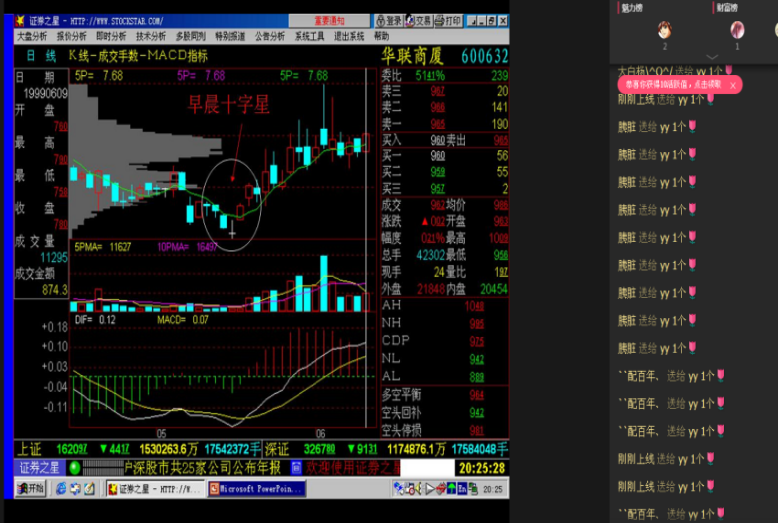
Task: Open the 系统工具 menu
Action: (x=309, y=35)
